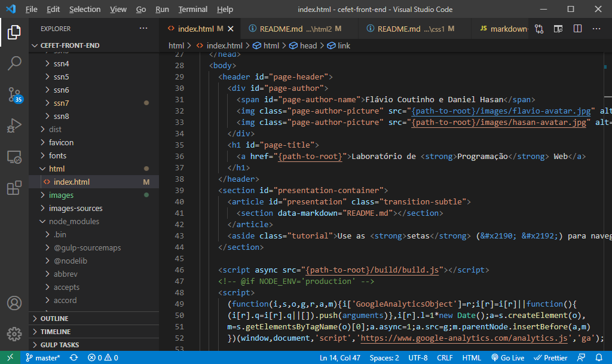Click the errors and warnings indicator
The width and height of the screenshot is (612, 364).
pyautogui.click(x=103, y=357)
